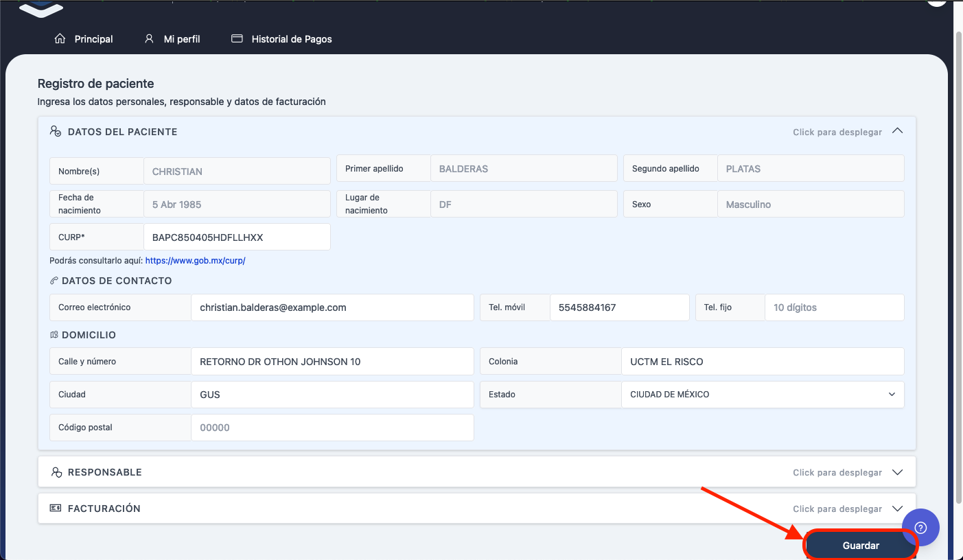The width and height of the screenshot is (963, 560).
Task: Open the gob.mx CURP link
Action: coord(195,261)
